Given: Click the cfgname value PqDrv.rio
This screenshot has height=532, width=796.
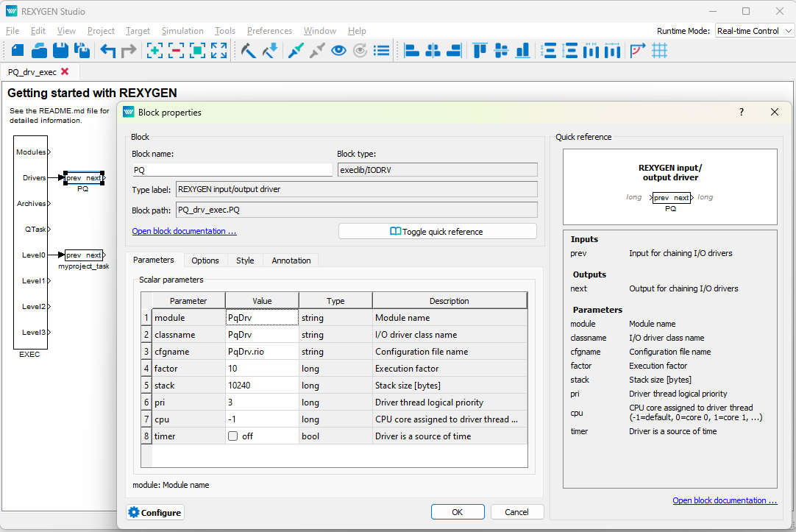Looking at the screenshot, I should pos(262,352).
